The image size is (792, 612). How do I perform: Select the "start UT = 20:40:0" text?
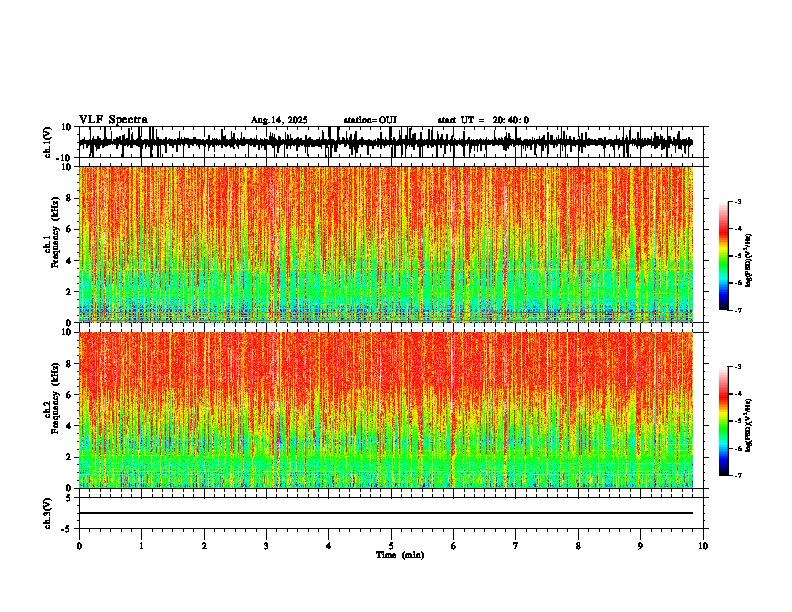point(483,120)
